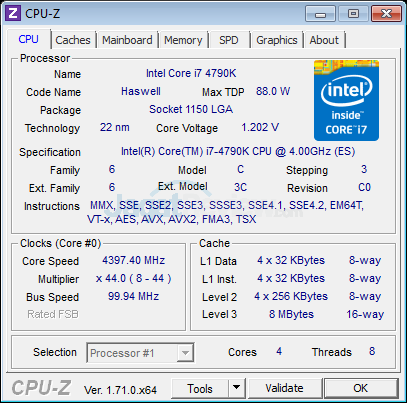Click the L1 Data value 4 x 32 KBytes
407x403 pixels.
(x=291, y=260)
